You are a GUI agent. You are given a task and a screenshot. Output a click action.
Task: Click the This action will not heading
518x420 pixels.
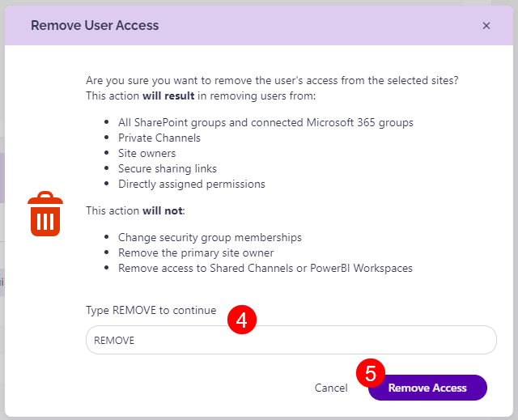[x=136, y=210]
